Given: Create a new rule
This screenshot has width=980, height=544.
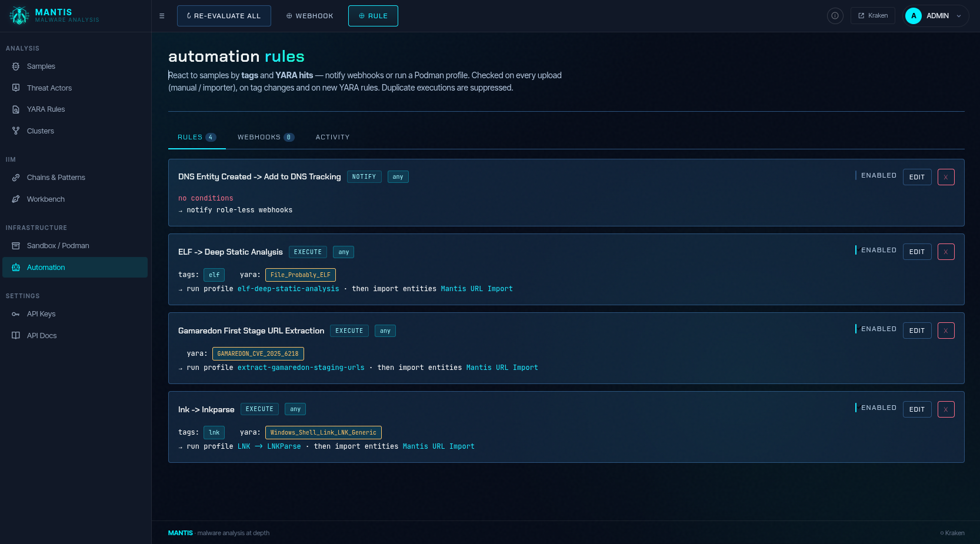Looking at the screenshot, I should (373, 16).
